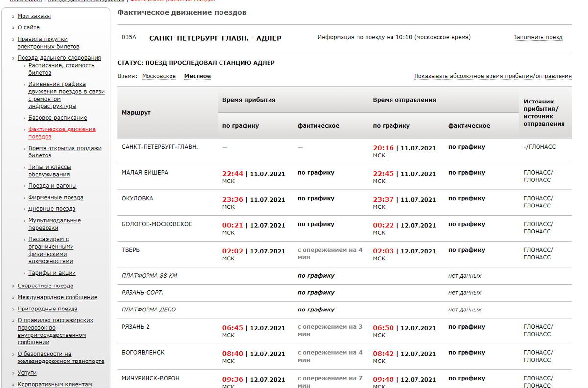
Task: Open Время открытия продажи билетов
Action: (65, 152)
